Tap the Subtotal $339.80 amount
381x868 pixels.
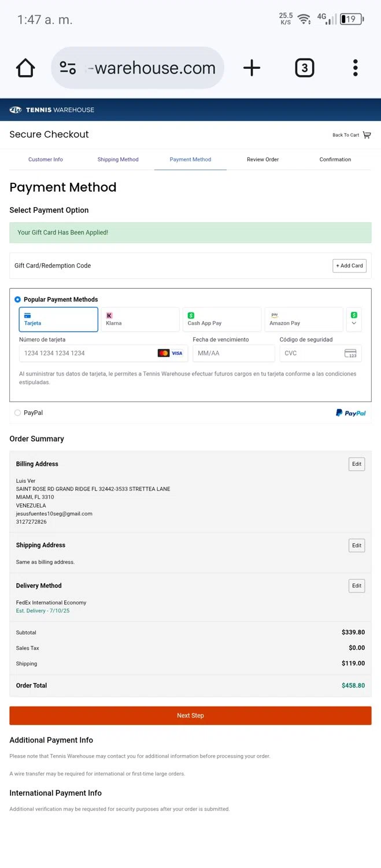[353, 632]
